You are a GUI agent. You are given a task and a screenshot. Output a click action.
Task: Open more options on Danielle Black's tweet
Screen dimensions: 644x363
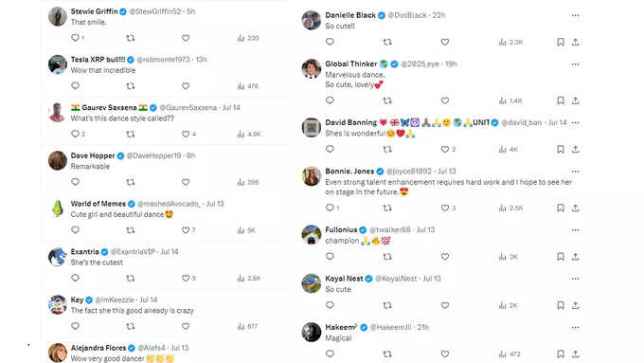pos(575,15)
